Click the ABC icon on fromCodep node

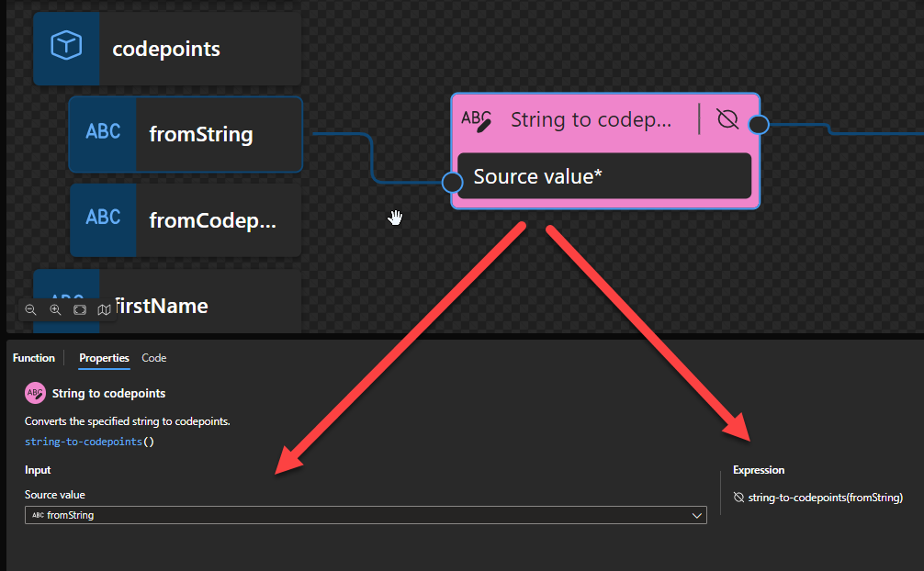[103, 218]
